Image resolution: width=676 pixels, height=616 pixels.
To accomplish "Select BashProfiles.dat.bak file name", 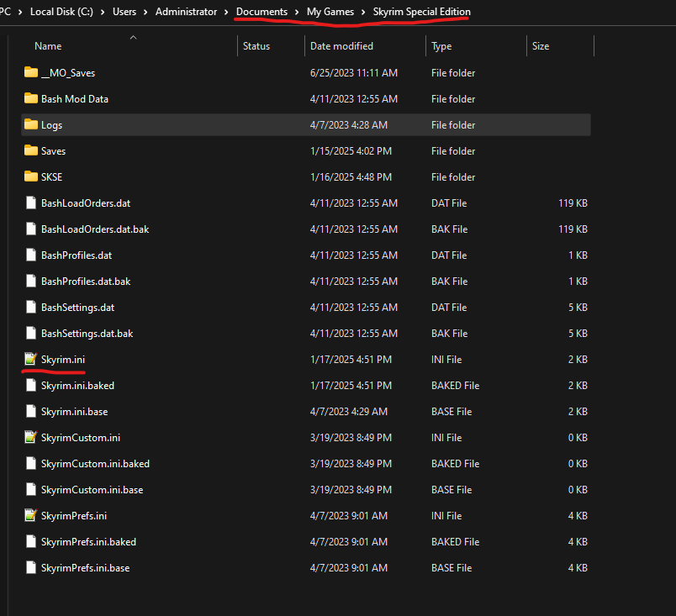I will coord(86,282).
